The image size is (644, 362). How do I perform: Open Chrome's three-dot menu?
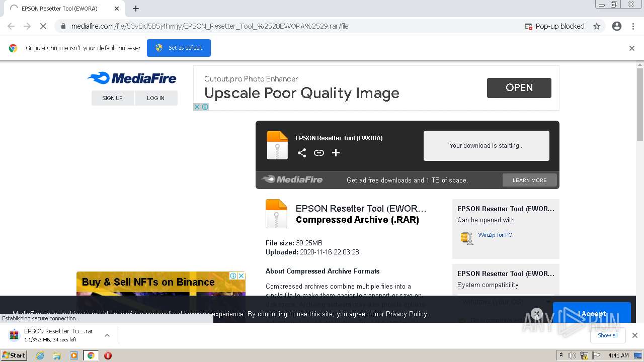coord(633,26)
